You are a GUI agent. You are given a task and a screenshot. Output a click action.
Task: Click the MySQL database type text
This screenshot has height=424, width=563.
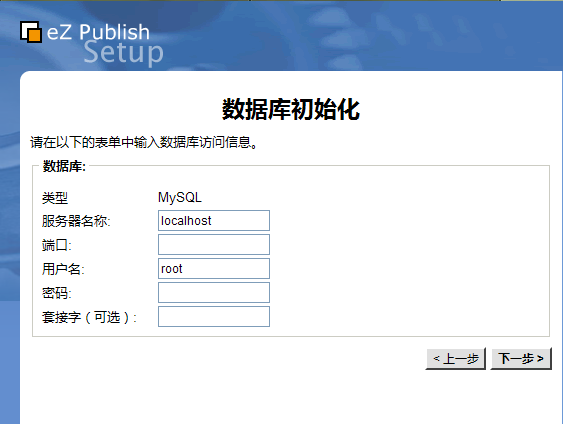coord(180,197)
